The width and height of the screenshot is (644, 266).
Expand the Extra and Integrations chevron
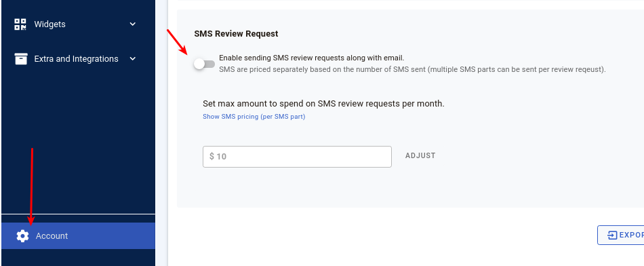pyautogui.click(x=133, y=59)
